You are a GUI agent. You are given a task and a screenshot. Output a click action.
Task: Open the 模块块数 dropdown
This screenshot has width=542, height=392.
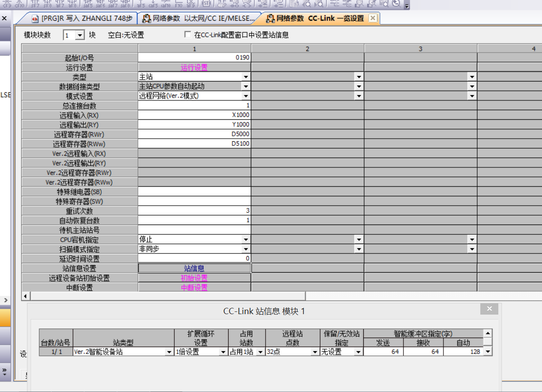pyautogui.click(x=80, y=35)
